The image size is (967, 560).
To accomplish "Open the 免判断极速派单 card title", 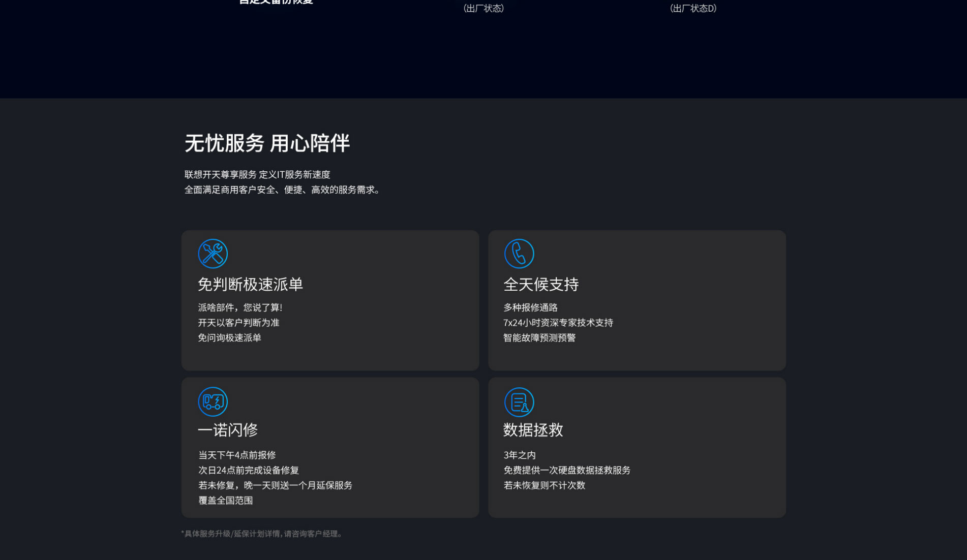I will (250, 285).
